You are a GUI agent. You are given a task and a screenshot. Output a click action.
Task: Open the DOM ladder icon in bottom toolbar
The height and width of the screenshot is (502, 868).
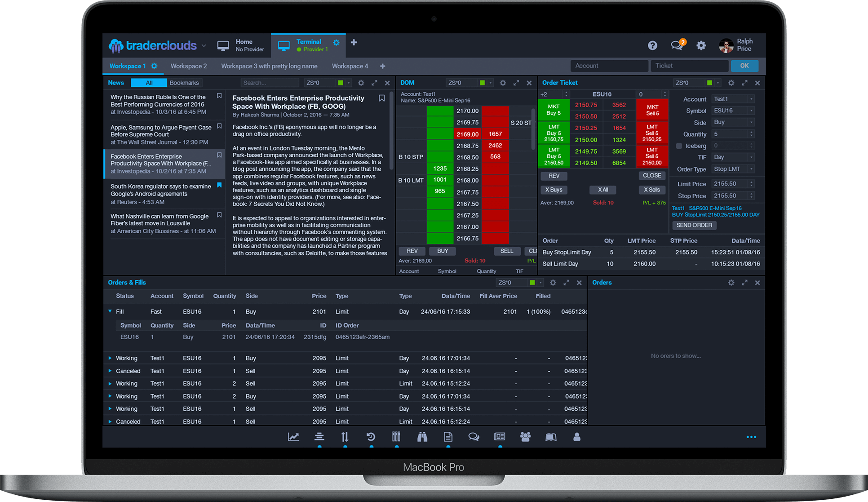319,437
